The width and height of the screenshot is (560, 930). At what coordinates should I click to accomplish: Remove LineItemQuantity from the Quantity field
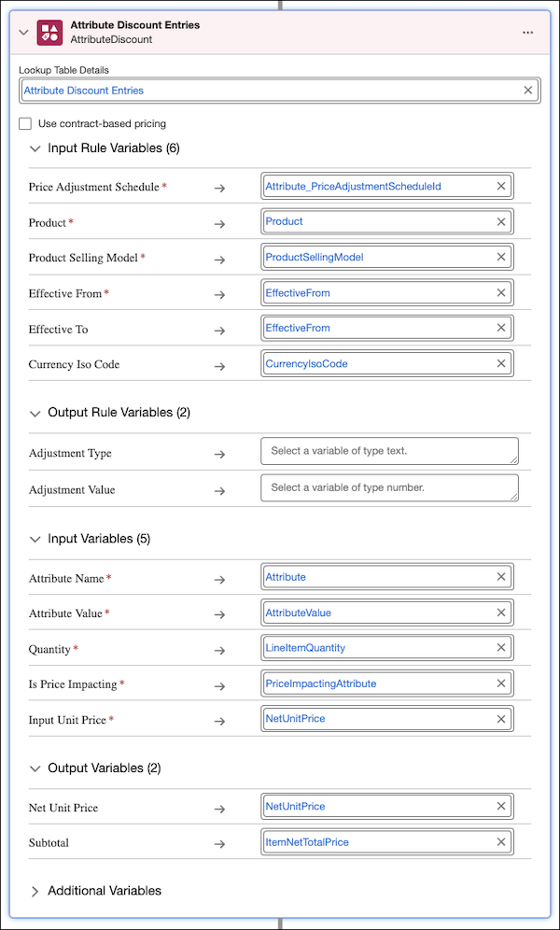click(x=501, y=647)
